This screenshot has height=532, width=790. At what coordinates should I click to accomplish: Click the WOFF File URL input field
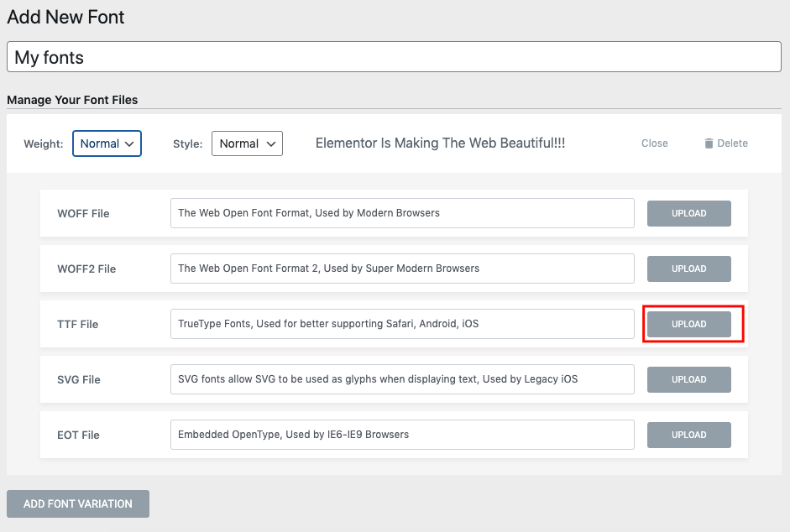pyautogui.click(x=402, y=213)
